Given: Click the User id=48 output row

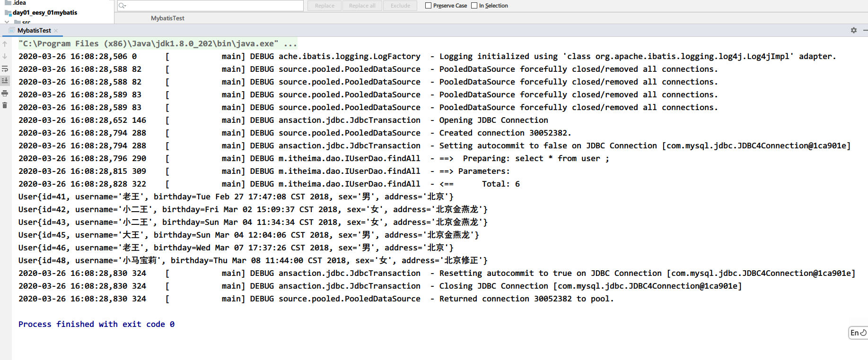Looking at the screenshot, I should (253, 260).
